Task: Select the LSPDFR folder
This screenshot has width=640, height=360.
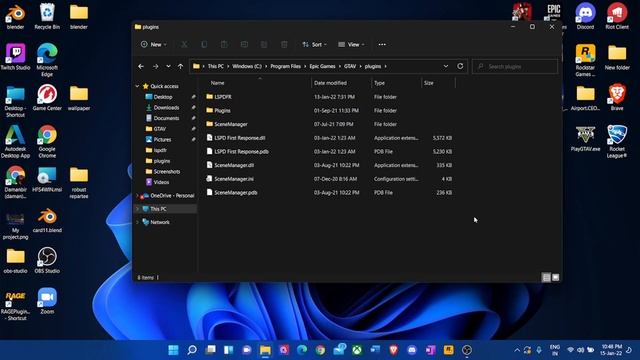Action: tap(223, 97)
